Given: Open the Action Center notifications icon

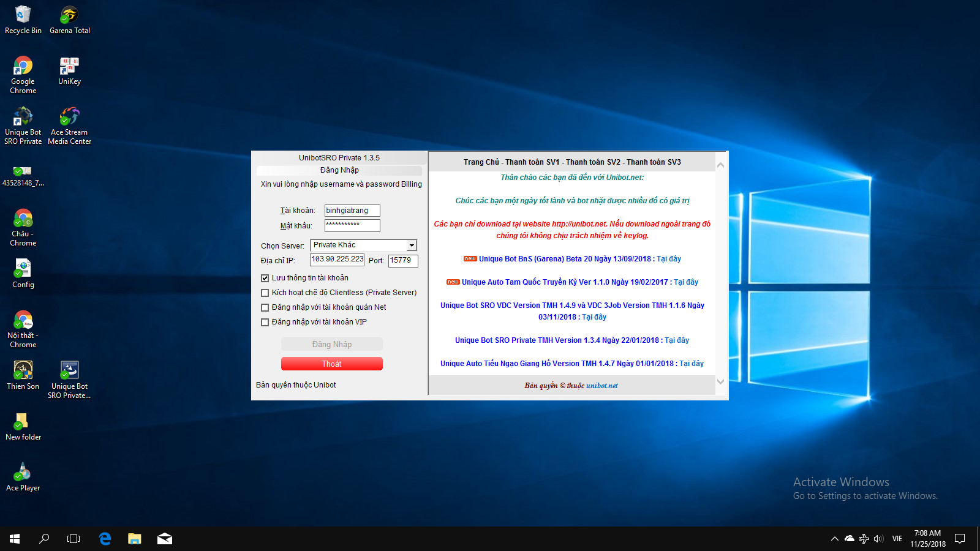Looking at the screenshot, I should coord(960,539).
